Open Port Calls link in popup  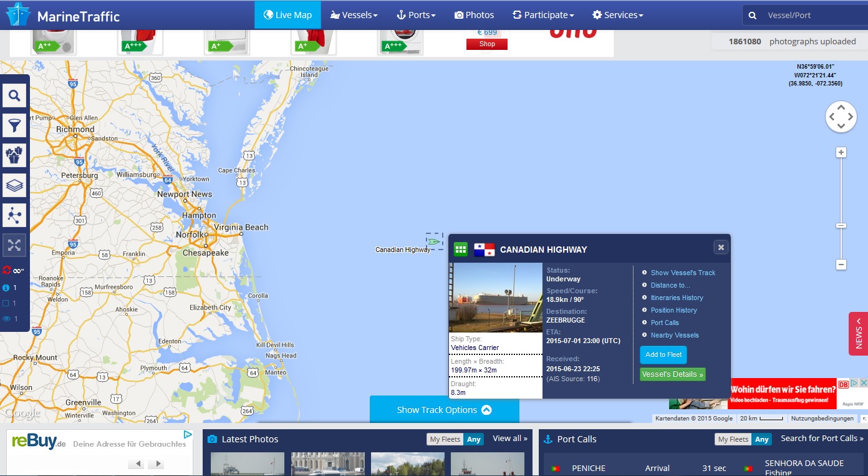click(665, 323)
